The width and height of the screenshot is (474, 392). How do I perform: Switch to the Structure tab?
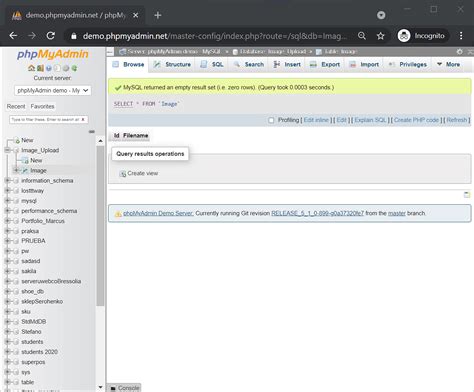click(173, 64)
